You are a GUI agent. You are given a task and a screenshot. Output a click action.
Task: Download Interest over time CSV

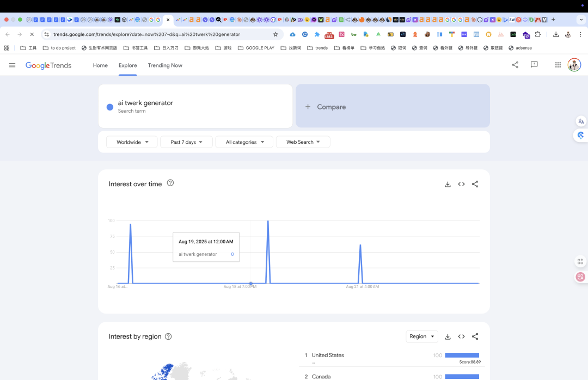pos(448,184)
